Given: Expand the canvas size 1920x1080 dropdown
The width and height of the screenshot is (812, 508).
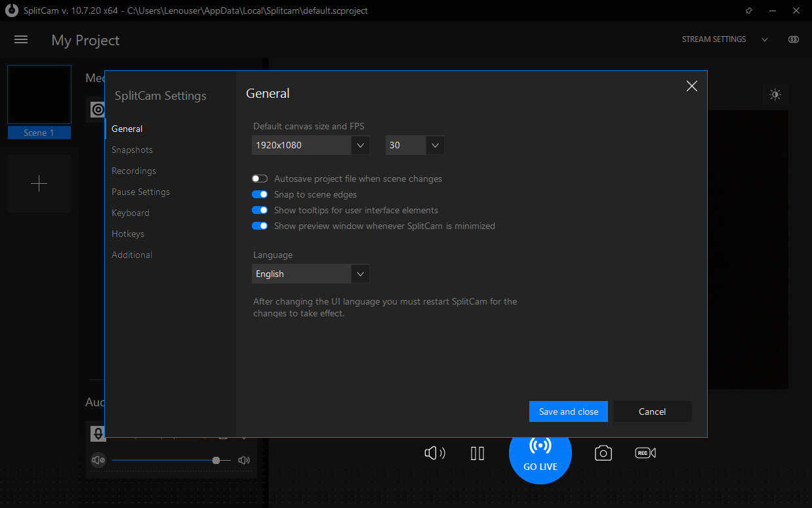Looking at the screenshot, I should coord(310,145).
